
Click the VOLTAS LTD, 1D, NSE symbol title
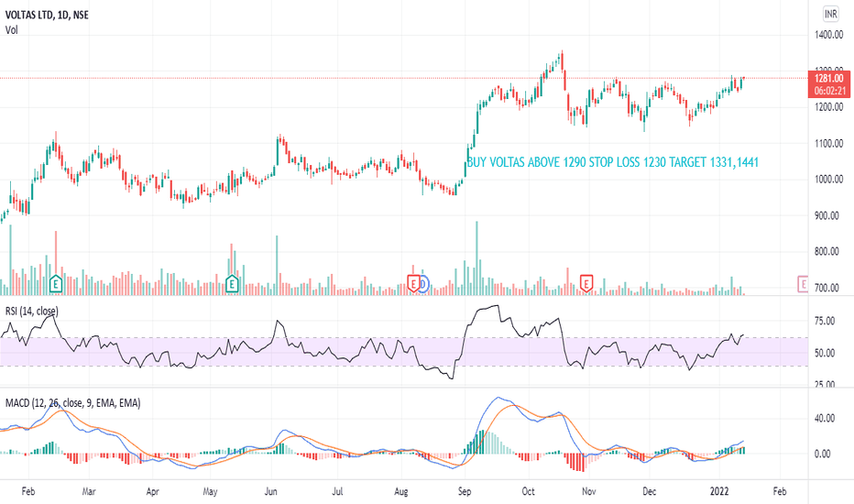click(x=47, y=15)
